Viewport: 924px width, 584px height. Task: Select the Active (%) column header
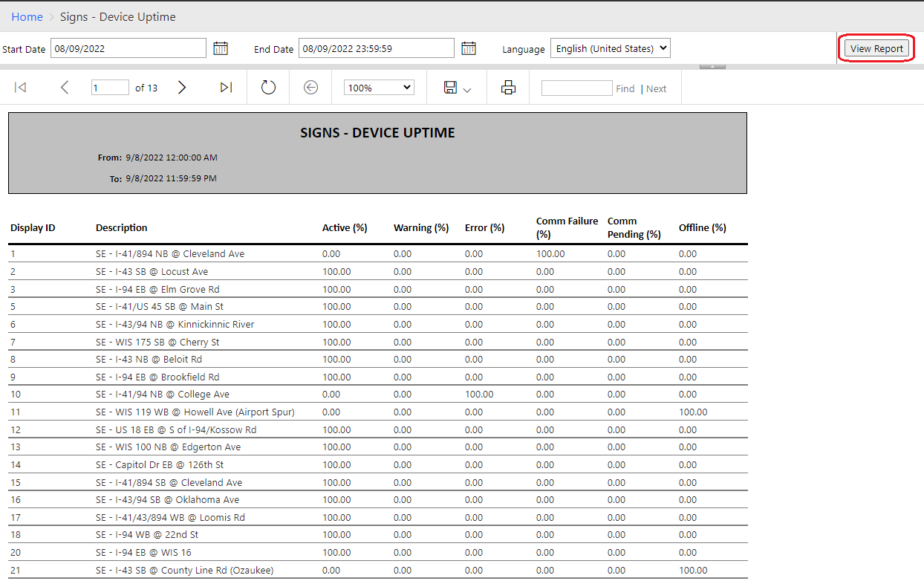point(345,228)
